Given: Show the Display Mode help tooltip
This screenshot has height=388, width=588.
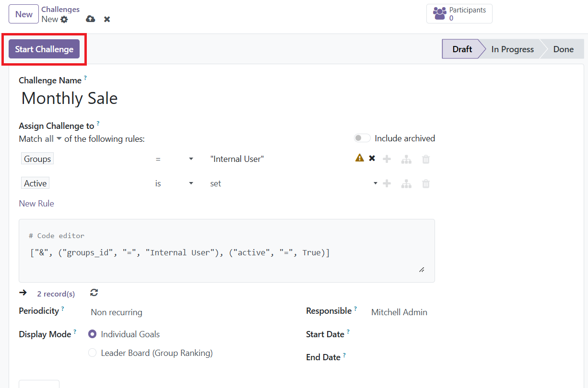Looking at the screenshot, I should coord(75,331).
